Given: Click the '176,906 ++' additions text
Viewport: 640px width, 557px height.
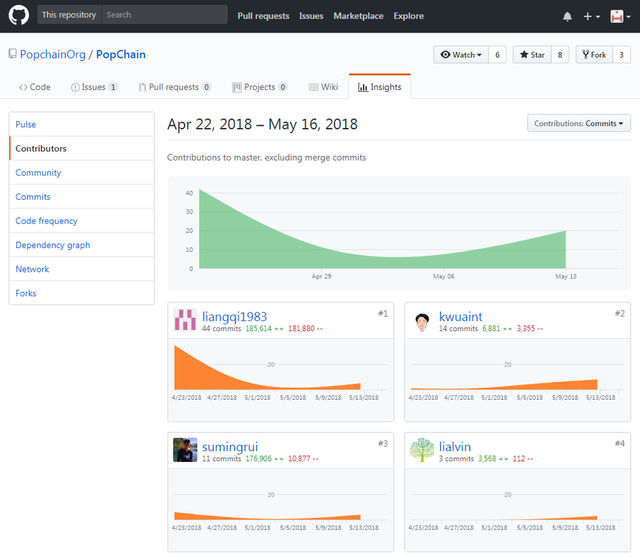Looking at the screenshot, I should tap(264, 459).
